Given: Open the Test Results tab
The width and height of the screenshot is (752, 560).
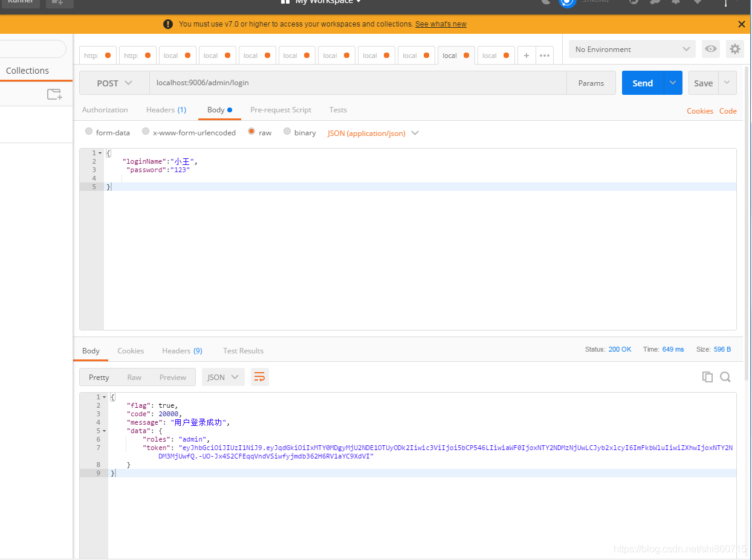Looking at the screenshot, I should click(243, 350).
